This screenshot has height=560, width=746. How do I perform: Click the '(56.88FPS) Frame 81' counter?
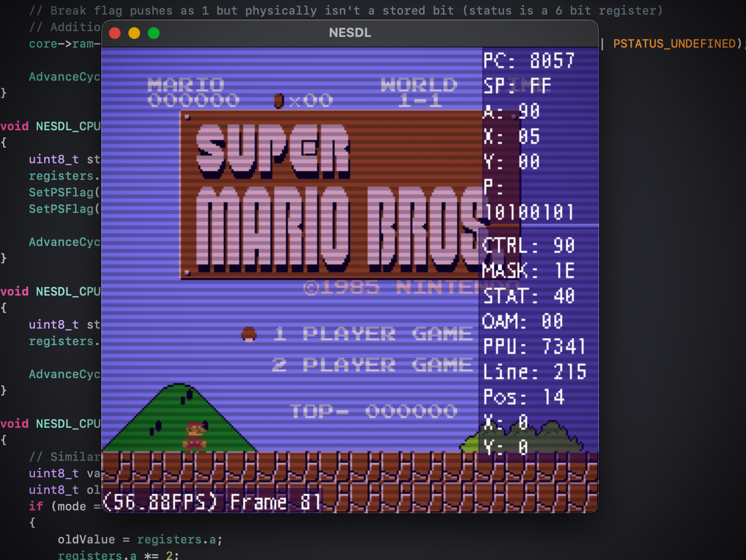(x=212, y=502)
